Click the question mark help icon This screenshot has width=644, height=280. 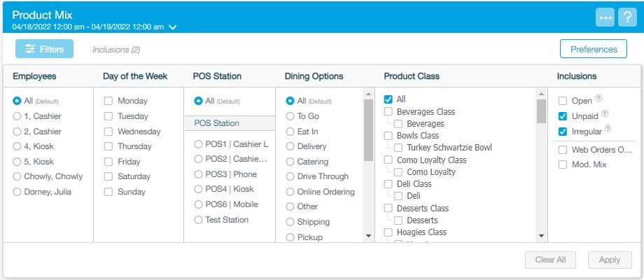click(x=625, y=17)
